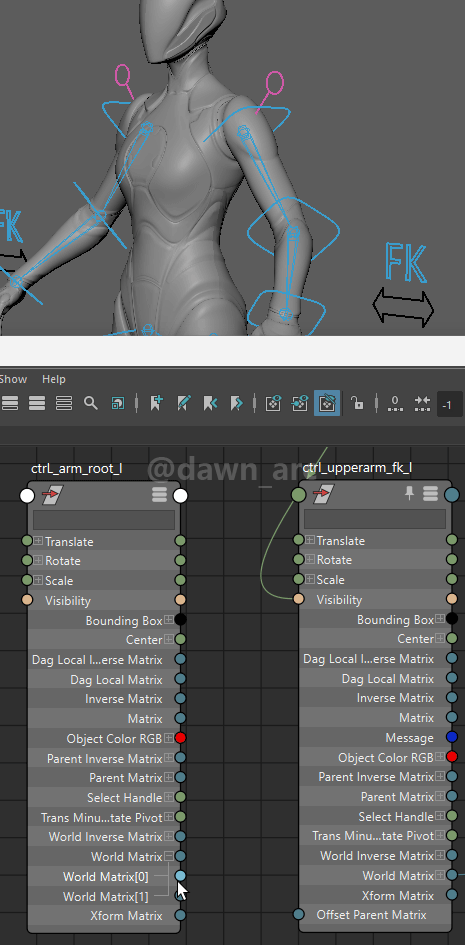Image resolution: width=465 pixels, height=945 pixels.
Task: Click the -1 value field in toolbar
Action: [x=449, y=404]
